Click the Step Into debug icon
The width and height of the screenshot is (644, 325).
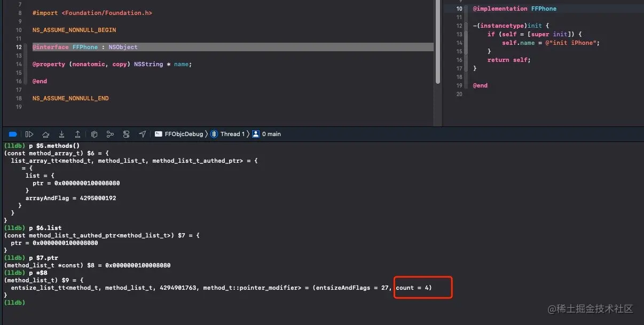pyautogui.click(x=62, y=134)
